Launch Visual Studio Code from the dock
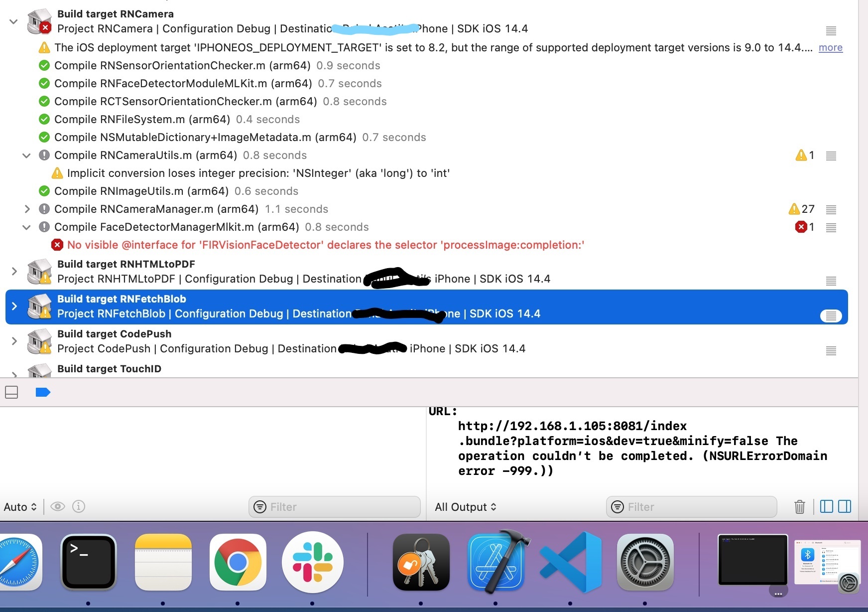Screen dimensions: 868x612 click(x=570, y=562)
